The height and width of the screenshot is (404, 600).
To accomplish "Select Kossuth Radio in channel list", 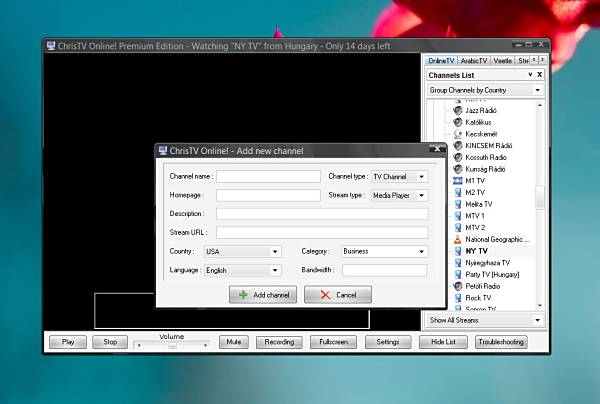I will (x=486, y=157).
